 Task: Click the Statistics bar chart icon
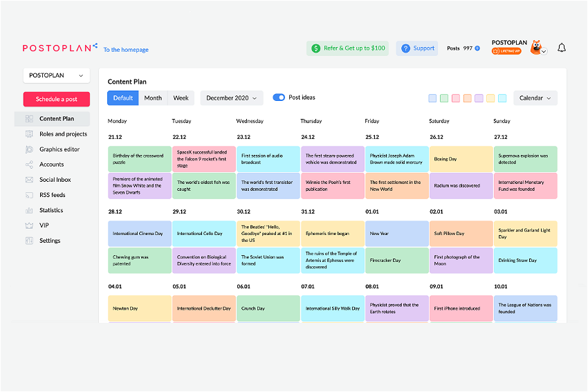(x=29, y=210)
